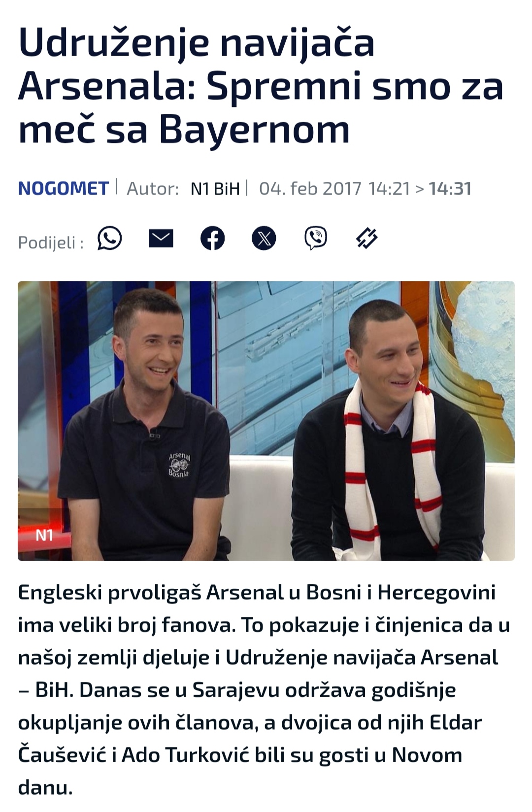Viewport: 532px width, 812px height.
Task: Share the article on X
Action: coord(264,238)
